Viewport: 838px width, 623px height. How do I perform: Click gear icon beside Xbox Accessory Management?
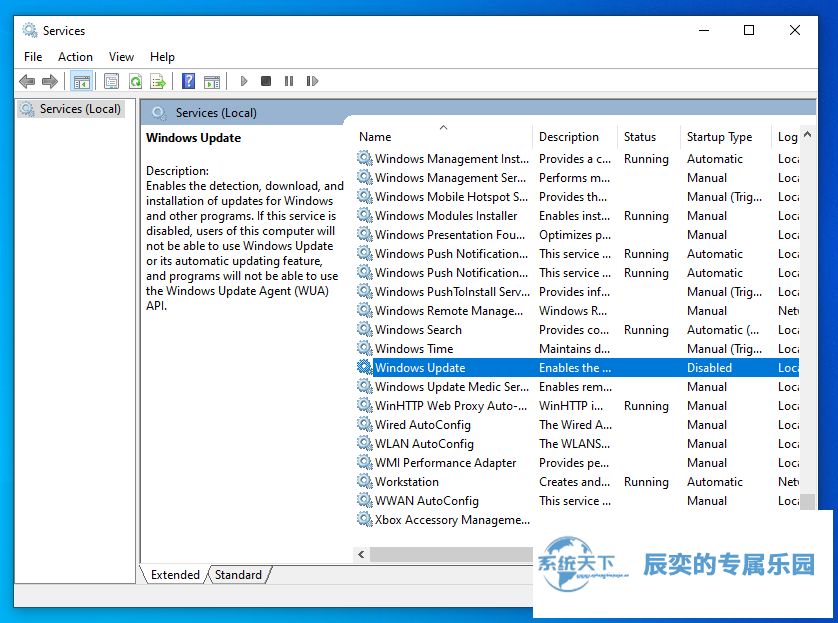pyautogui.click(x=364, y=519)
